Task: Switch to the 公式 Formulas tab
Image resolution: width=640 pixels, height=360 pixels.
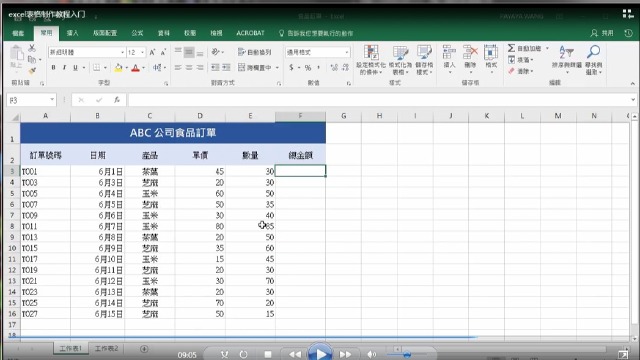Action: [x=137, y=33]
